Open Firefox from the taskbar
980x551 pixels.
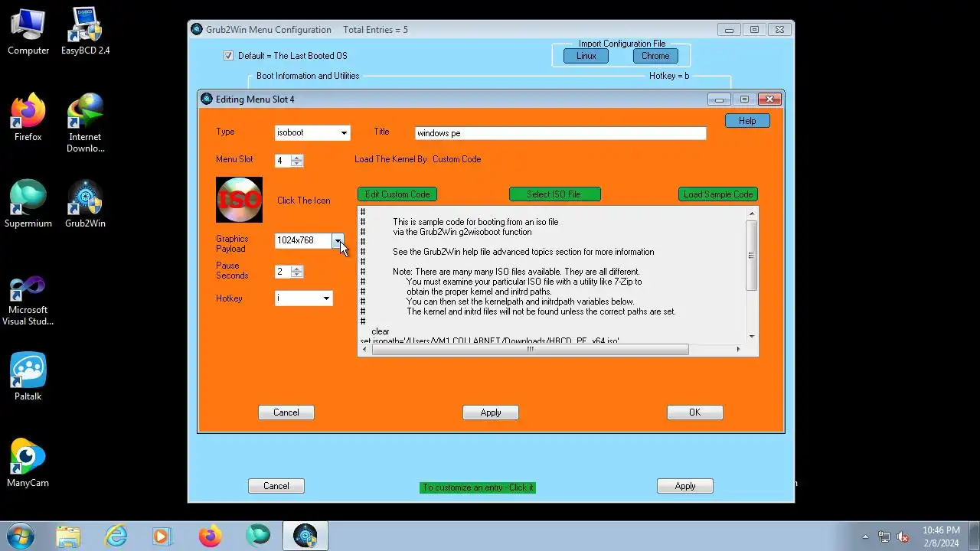tap(210, 536)
